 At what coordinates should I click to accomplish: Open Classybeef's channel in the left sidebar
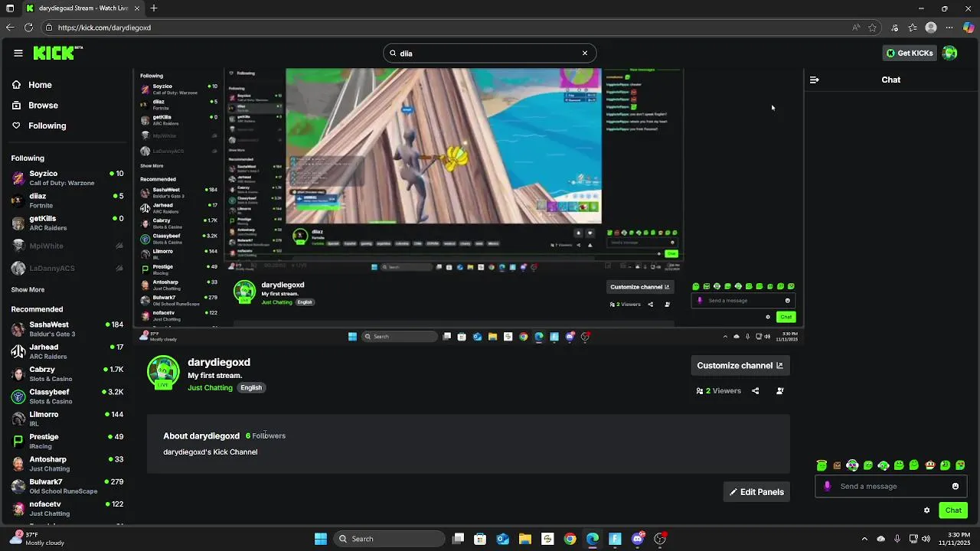pos(67,396)
